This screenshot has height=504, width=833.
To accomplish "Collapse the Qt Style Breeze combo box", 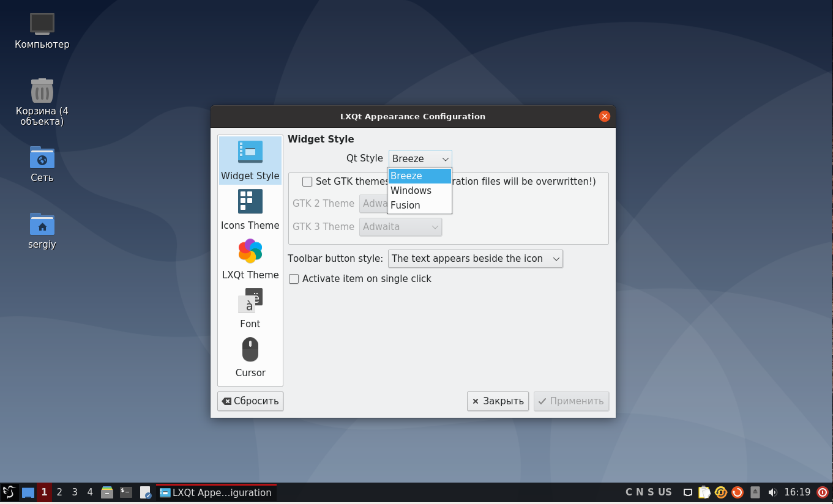I will click(x=420, y=158).
